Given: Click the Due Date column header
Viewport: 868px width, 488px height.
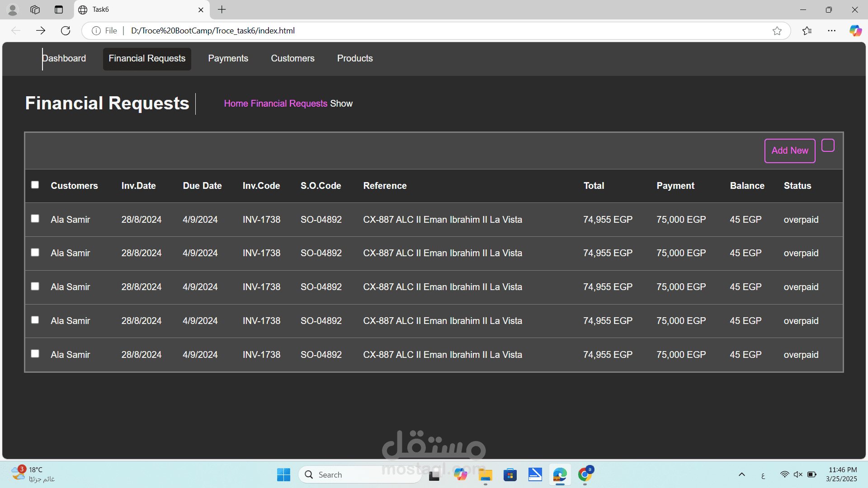Looking at the screenshot, I should tap(202, 186).
